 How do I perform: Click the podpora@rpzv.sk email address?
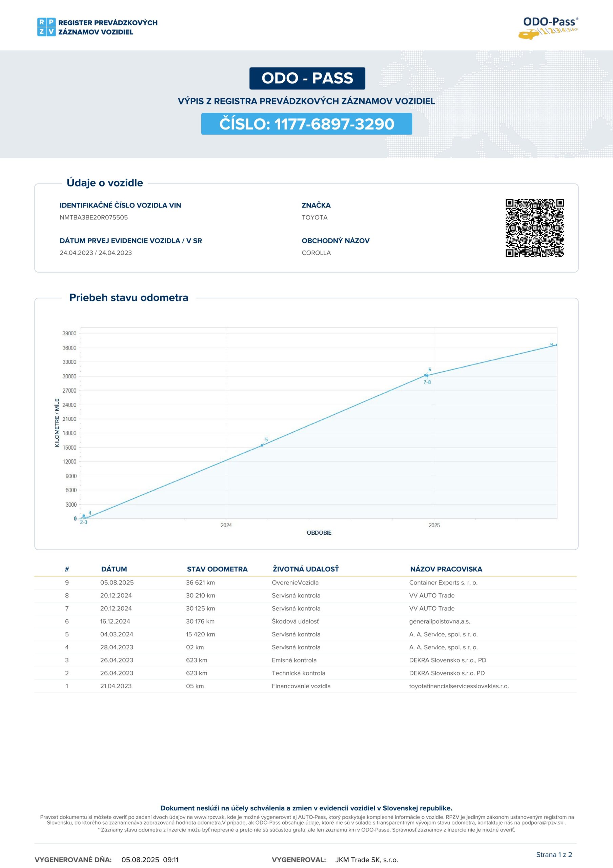pos(542,823)
